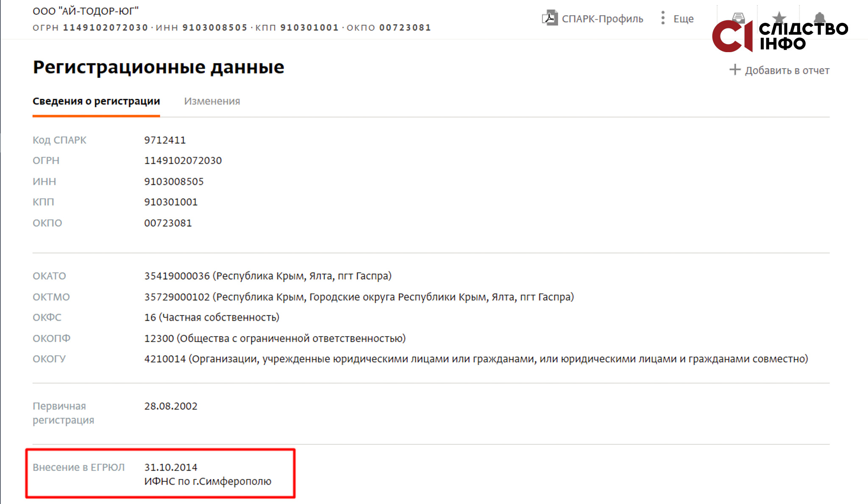Click the bell notification icon

pyautogui.click(x=820, y=17)
